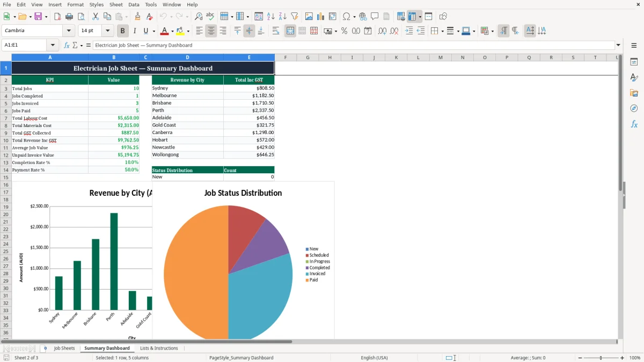This screenshot has height=362, width=644.
Task: Toggle Align Right
Action: (x=223, y=31)
